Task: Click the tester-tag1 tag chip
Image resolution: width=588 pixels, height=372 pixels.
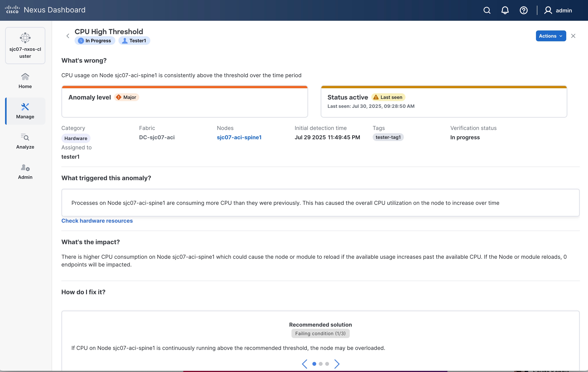Action: pos(388,137)
